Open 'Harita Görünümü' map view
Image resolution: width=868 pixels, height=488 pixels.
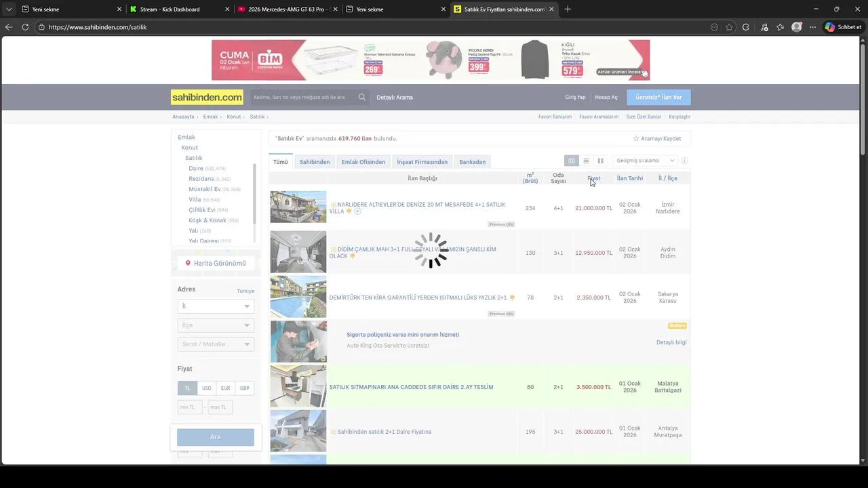point(216,263)
